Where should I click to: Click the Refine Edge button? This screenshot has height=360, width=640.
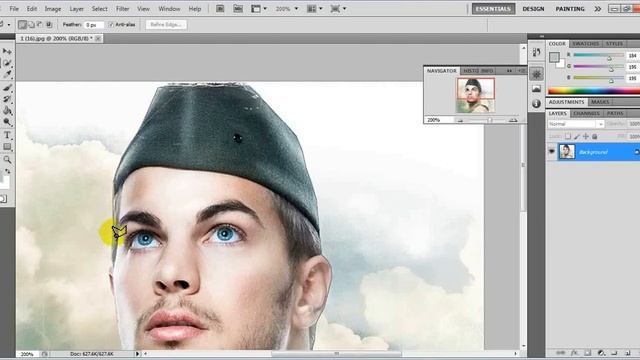click(166, 24)
